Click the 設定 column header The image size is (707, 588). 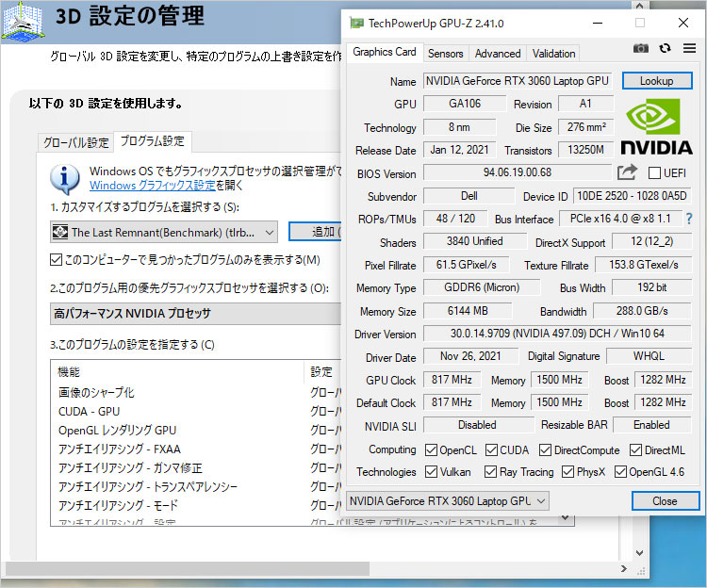coord(323,371)
